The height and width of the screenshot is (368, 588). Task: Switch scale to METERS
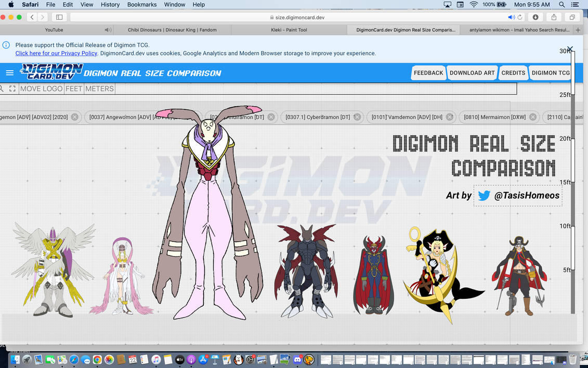(x=99, y=88)
